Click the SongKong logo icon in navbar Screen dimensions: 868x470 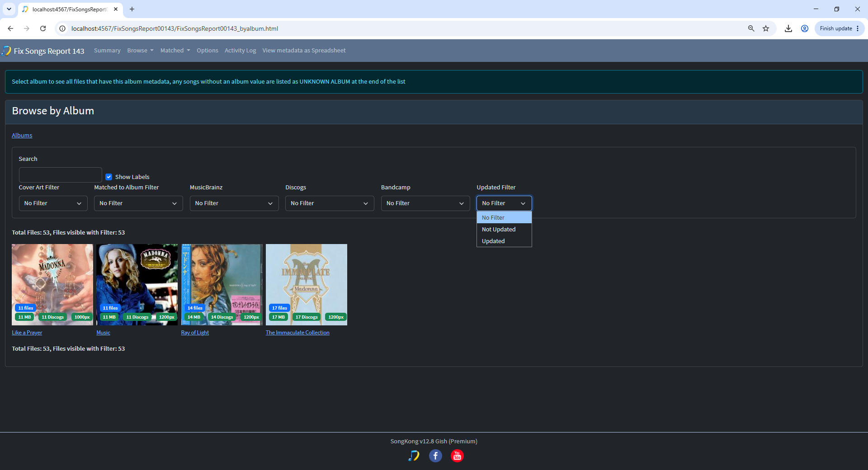(x=6, y=51)
